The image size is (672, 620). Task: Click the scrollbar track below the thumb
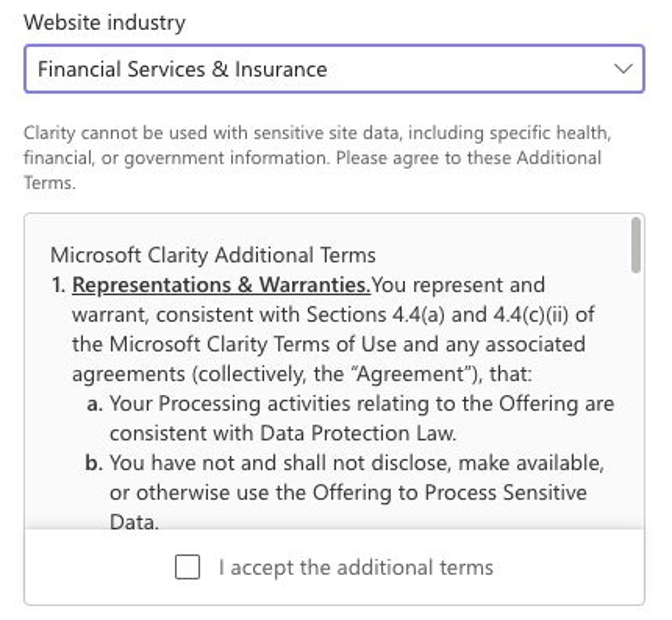click(x=636, y=400)
